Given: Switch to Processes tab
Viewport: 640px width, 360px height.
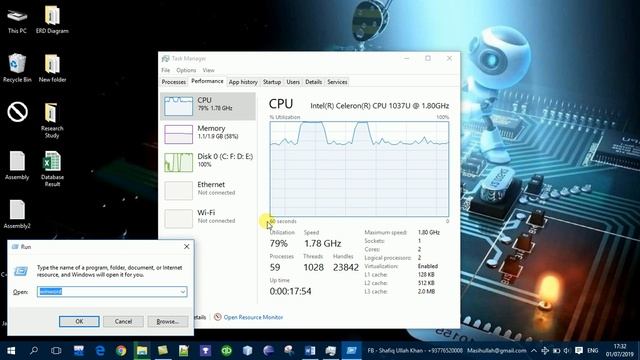Looking at the screenshot, I should [173, 82].
